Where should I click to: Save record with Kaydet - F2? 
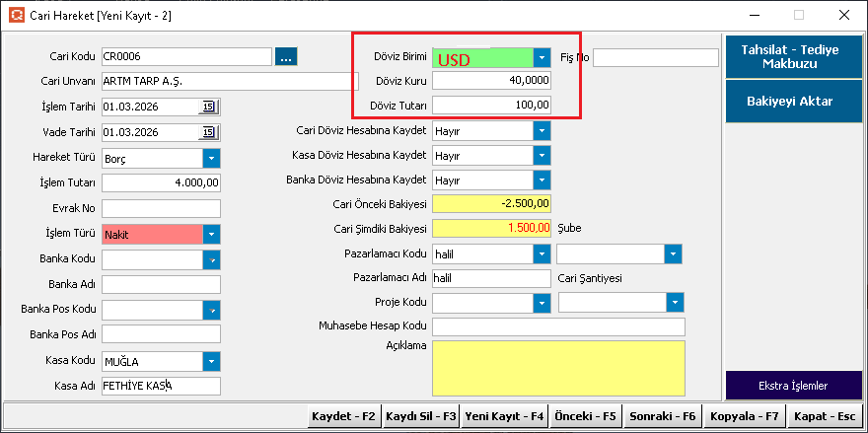pos(343,416)
